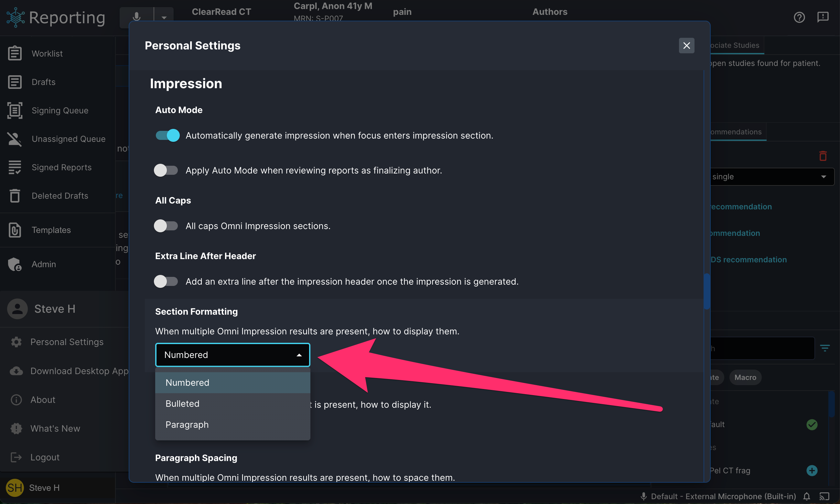The width and height of the screenshot is (840, 504).
Task: Open the Signing Queue icon
Action: (x=15, y=110)
